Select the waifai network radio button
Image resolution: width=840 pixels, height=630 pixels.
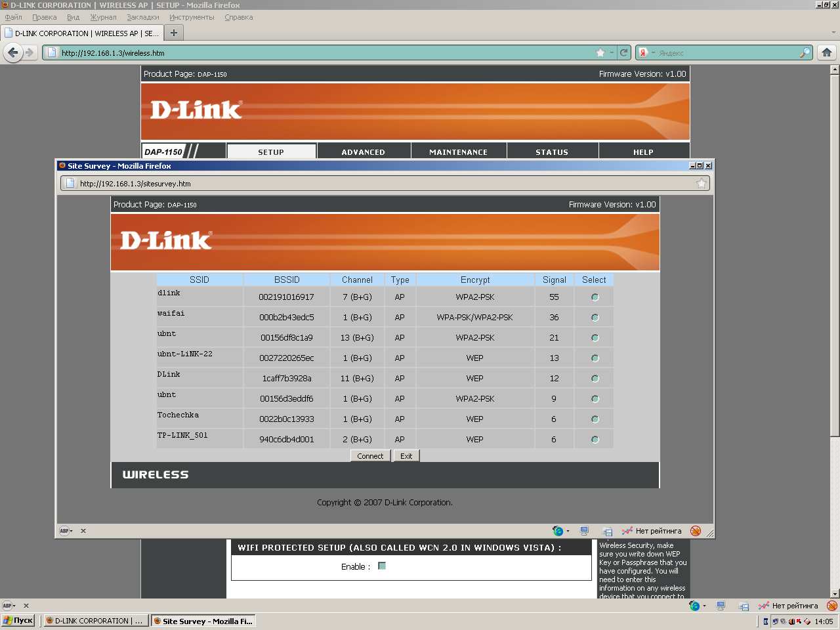(x=595, y=318)
